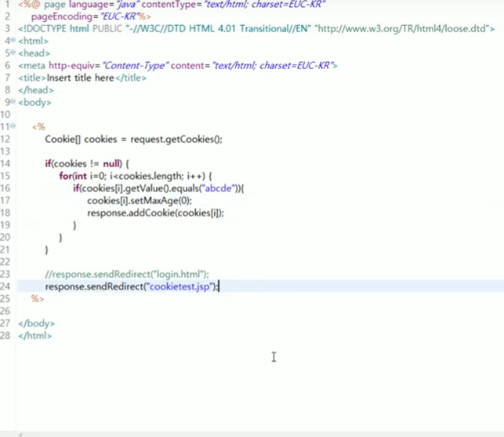The height and width of the screenshot is (437, 504).
Task: Click the closing '</body>' tag
Action: pyautogui.click(x=36, y=323)
